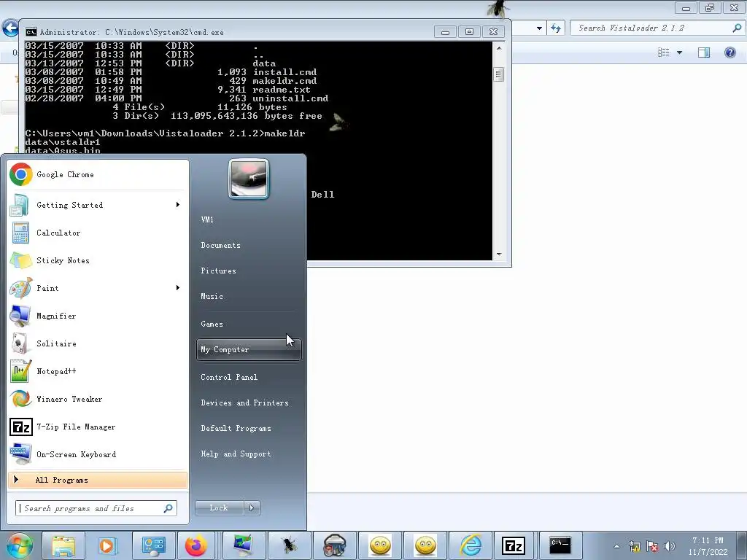Open the volume tray icon
This screenshot has height=560, width=747.
coord(670,546)
